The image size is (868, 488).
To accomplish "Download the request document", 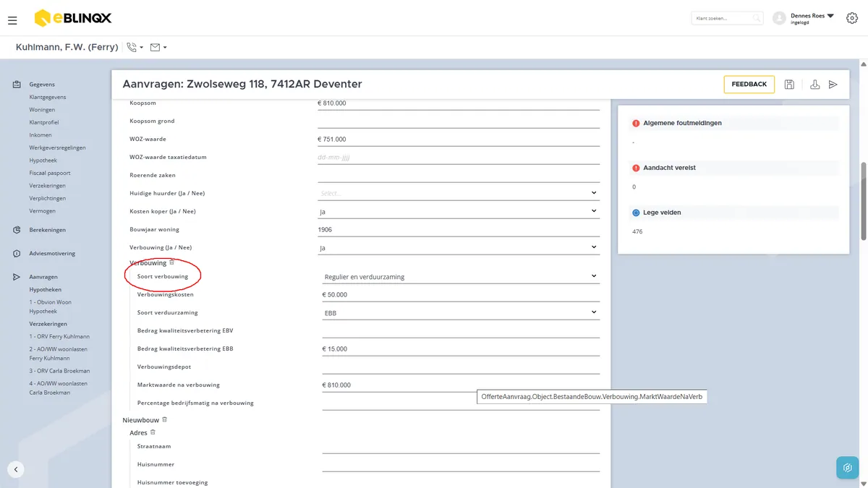I will pyautogui.click(x=814, y=85).
